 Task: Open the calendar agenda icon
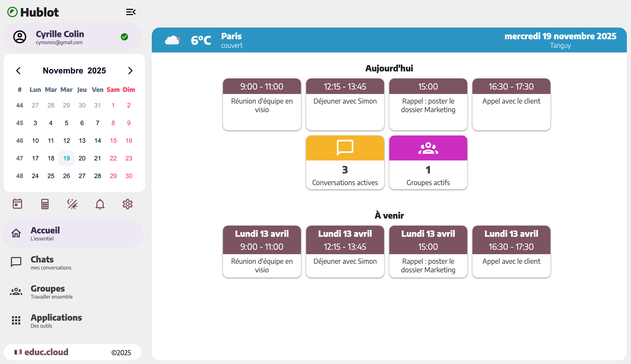[x=17, y=204]
